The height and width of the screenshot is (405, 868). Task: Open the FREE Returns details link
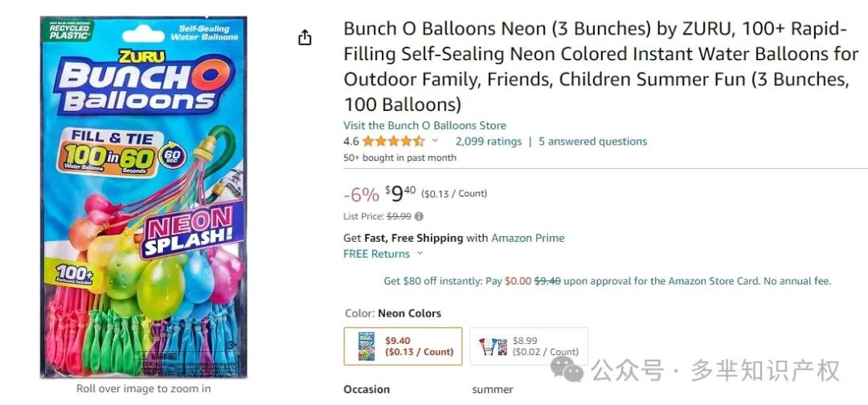coord(376,254)
